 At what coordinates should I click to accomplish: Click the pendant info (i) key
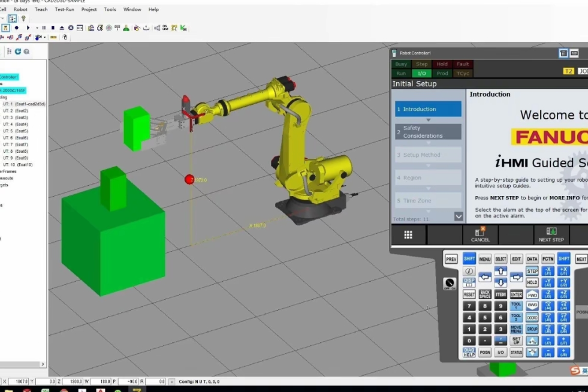[469, 271]
